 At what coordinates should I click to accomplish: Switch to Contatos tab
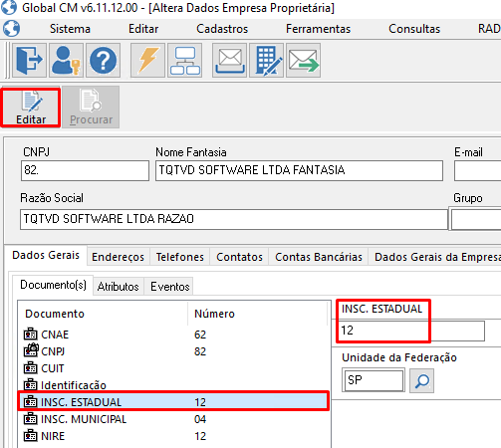pos(239,257)
